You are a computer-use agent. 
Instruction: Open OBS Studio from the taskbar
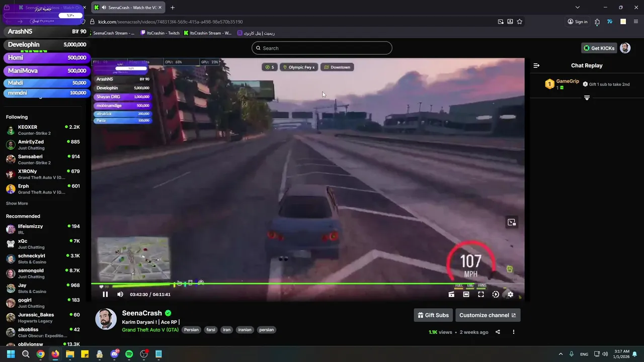click(144, 354)
